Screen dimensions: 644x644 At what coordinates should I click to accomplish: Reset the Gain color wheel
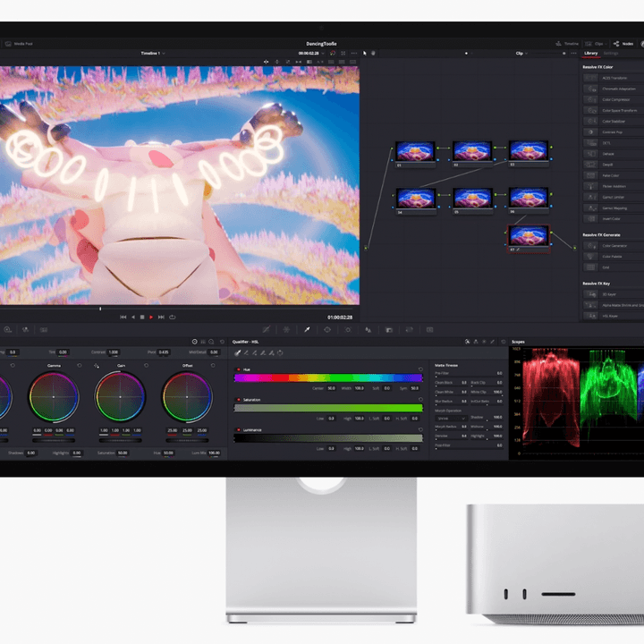[x=146, y=365]
